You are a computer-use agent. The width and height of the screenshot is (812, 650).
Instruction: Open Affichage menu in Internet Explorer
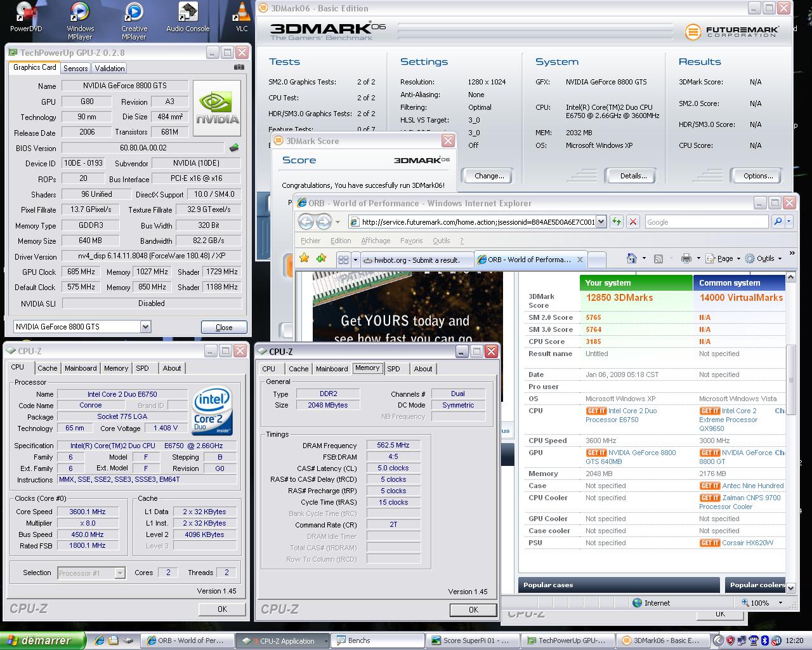pyautogui.click(x=376, y=241)
